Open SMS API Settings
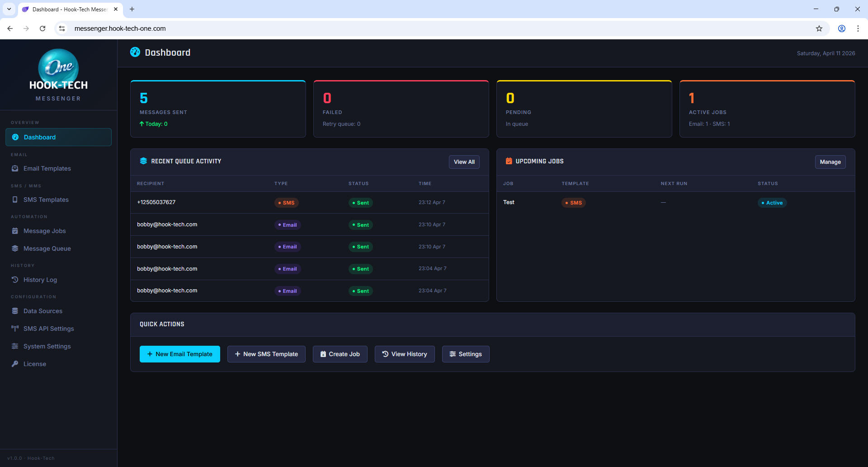 pyautogui.click(x=48, y=329)
